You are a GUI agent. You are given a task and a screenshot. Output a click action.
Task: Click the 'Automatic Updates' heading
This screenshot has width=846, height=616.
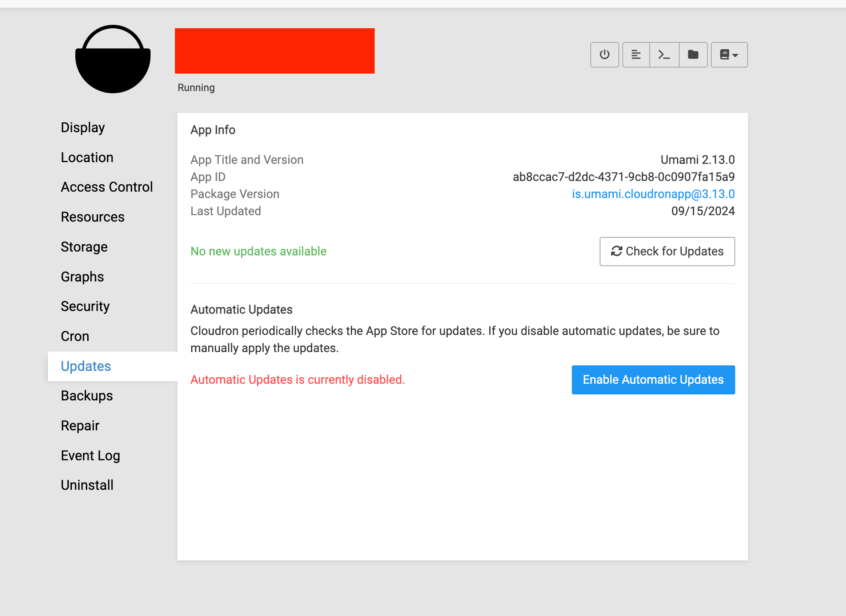tap(242, 309)
